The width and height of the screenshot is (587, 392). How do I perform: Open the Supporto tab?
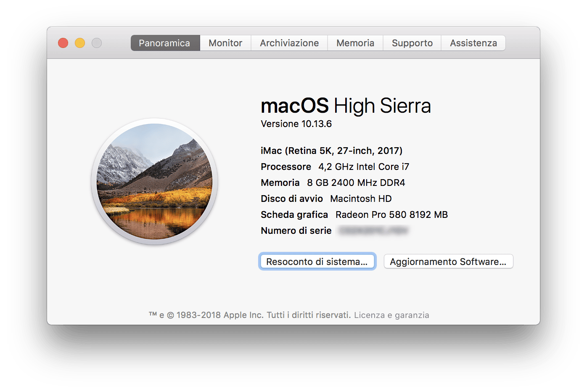(412, 43)
